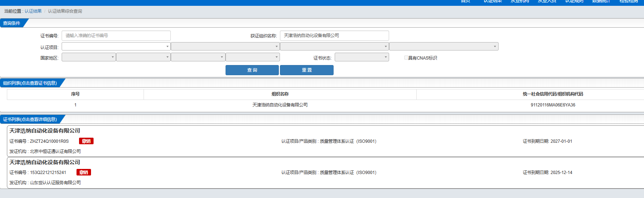Viewport: 644px width, 198px height.
Task: Click the 组织名称 column header
Action: pyautogui.click(x=280, y=94)
